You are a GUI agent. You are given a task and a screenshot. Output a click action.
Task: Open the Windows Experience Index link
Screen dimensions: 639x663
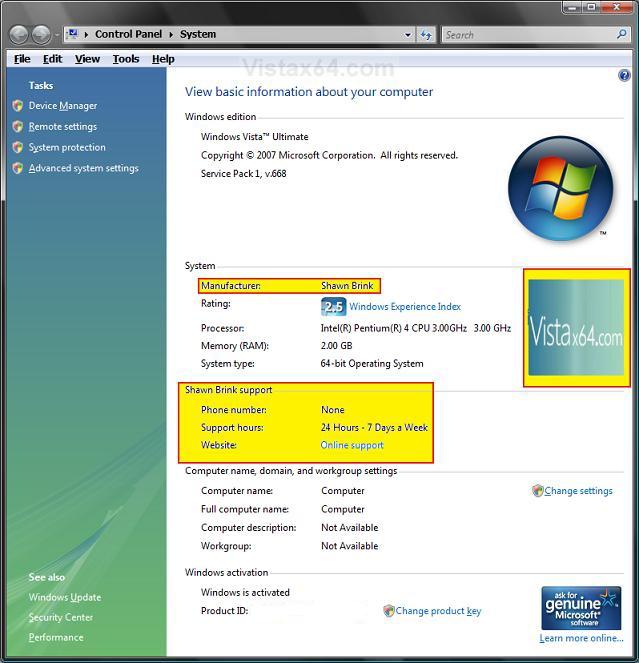coord(405,307)
